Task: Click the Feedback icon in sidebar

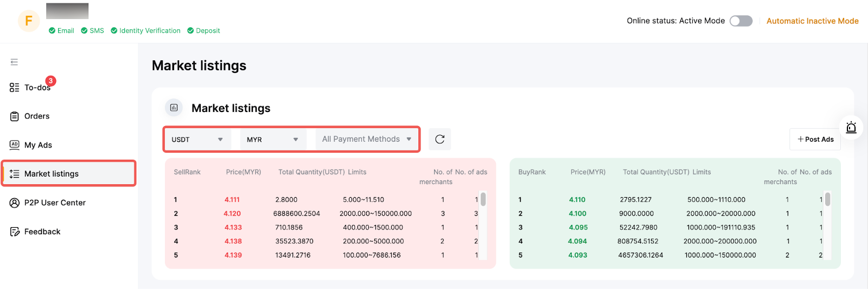Action: tap(15, 231)
